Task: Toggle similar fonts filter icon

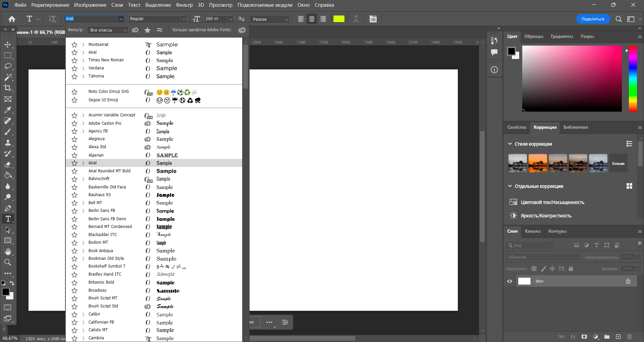Action: point(160,30)
